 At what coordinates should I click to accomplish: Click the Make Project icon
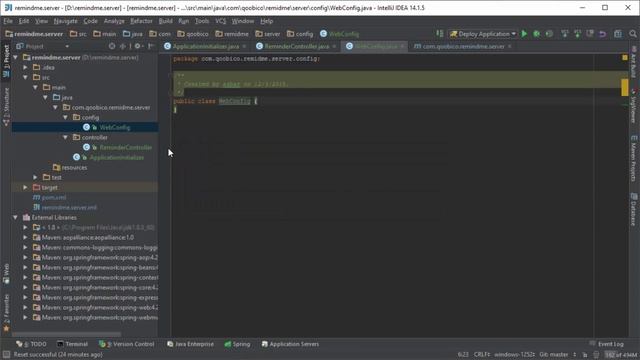coord(440,34)
